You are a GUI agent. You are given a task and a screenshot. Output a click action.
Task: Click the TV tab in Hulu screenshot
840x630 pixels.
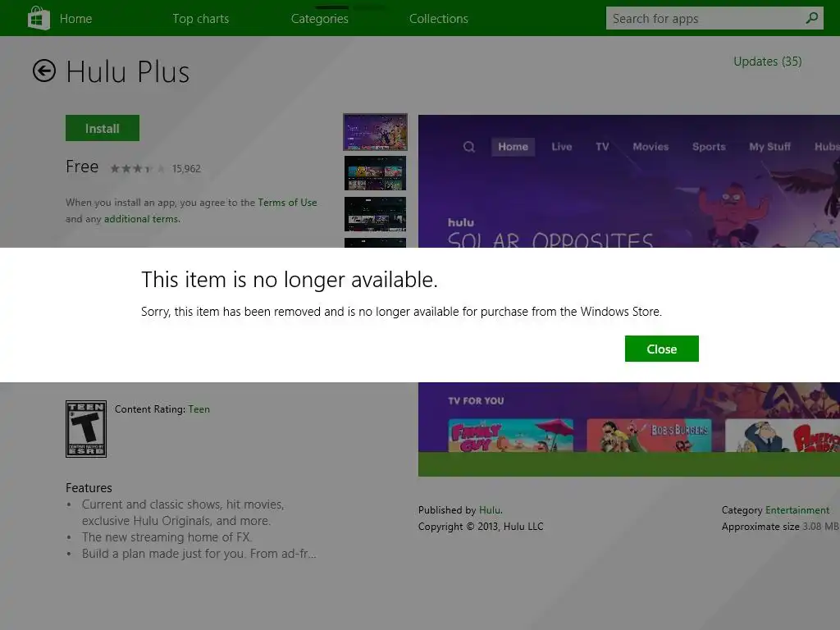click(x=602, y=147)
